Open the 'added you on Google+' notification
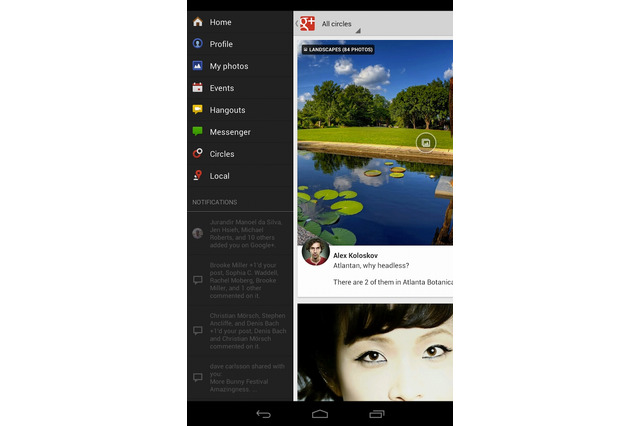640x426 pixels. click(x=240, y=233)
